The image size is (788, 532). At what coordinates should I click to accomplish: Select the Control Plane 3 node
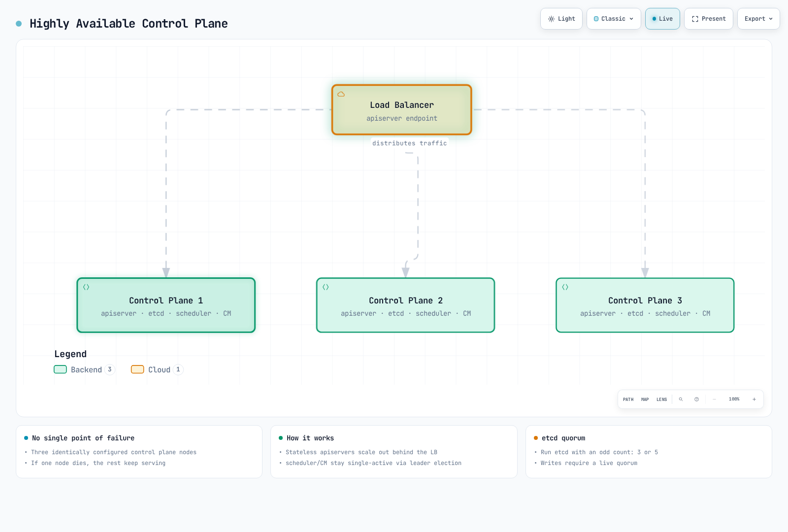(645, 305)
